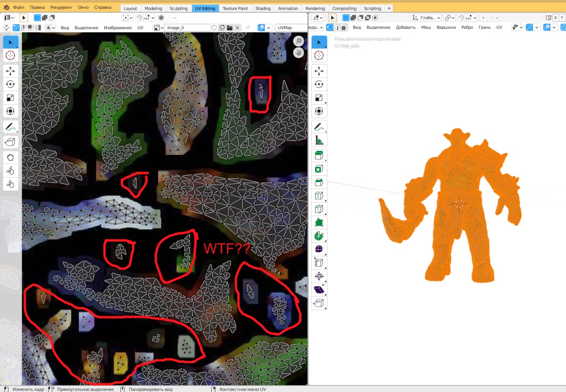Select the Inset Faces tool in 3D viewport
The image size is (566, 392).
tap(319, 169)
